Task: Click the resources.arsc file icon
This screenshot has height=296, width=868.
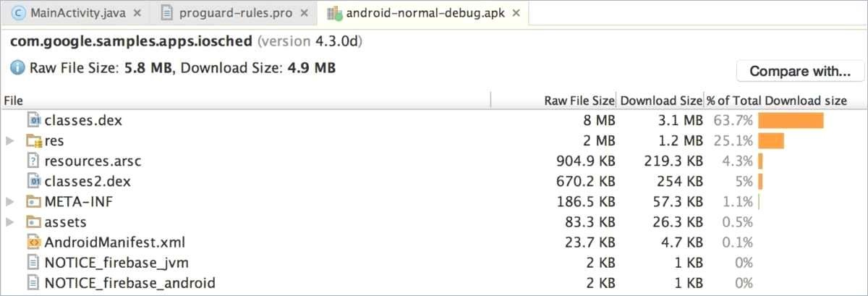Action: [x=34, y=161]
